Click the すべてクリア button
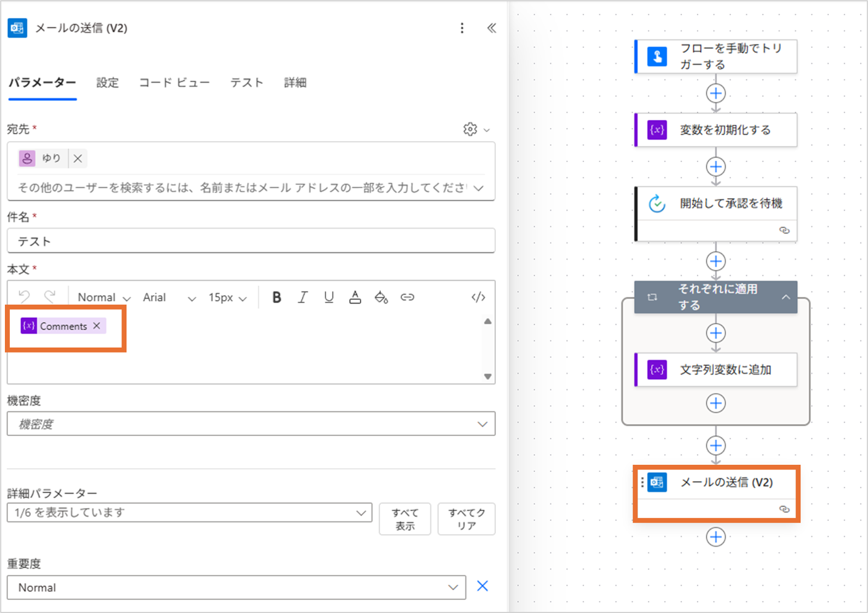The image size is (868, 613). point(466,519)
